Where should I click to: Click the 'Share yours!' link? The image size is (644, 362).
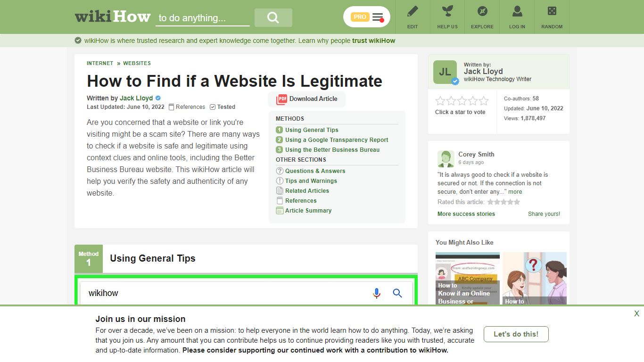[x=544, y=214]
